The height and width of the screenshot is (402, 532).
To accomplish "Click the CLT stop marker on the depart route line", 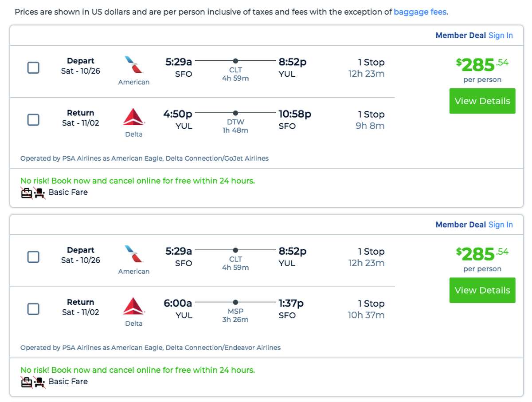I will 235,61.
